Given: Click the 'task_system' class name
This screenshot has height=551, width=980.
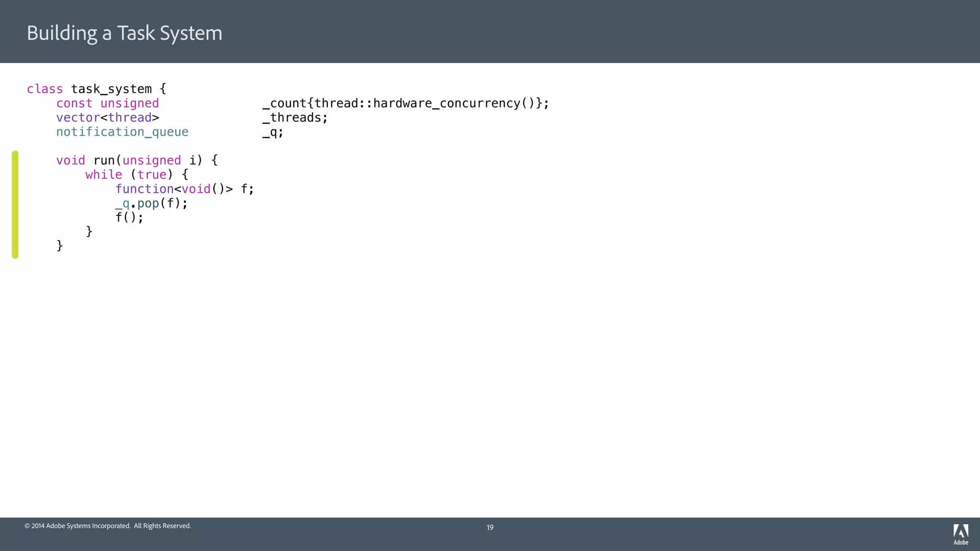Looking at the screenshot, I should point(111,89).
